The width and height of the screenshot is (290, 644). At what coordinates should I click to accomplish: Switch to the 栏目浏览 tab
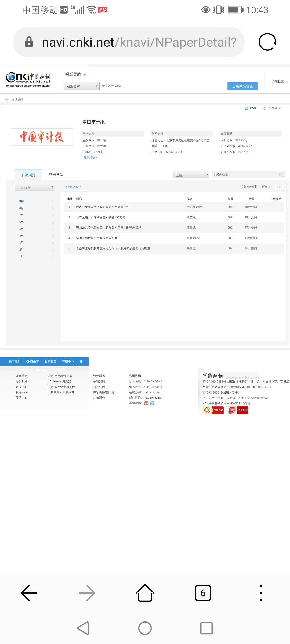point(56,174)
